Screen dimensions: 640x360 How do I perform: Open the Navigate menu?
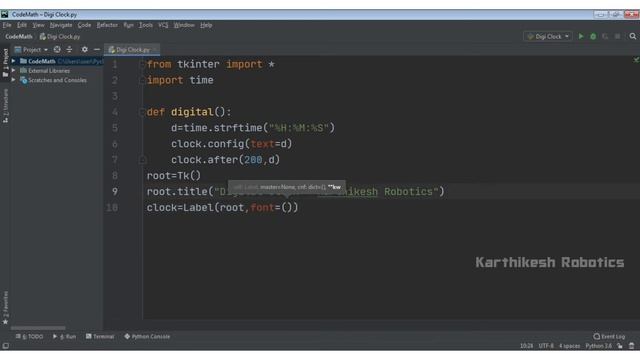(x=61, y=25)
